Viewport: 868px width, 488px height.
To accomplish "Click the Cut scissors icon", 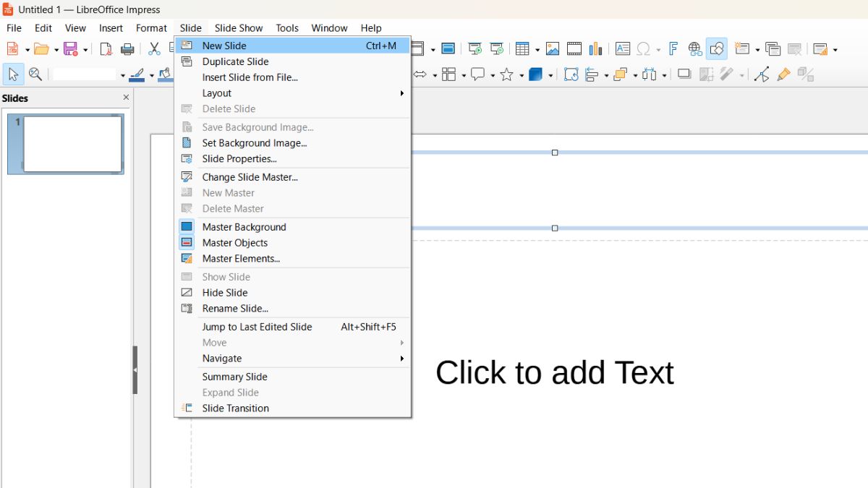I will click(154, 49).
